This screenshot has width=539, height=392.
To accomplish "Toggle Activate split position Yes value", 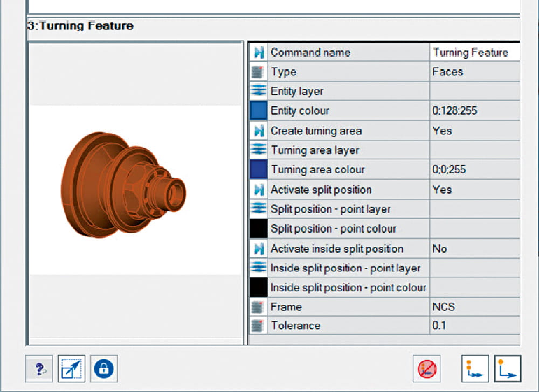I will [x=475, y=190].
